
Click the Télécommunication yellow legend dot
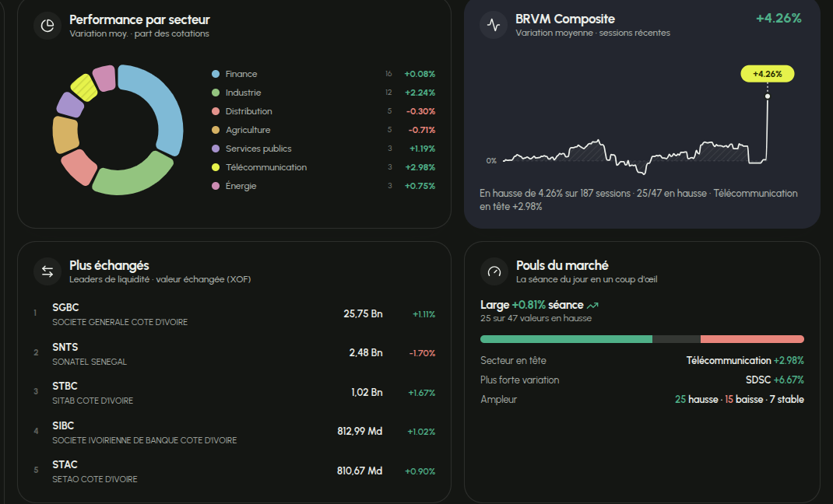point(216,167)
